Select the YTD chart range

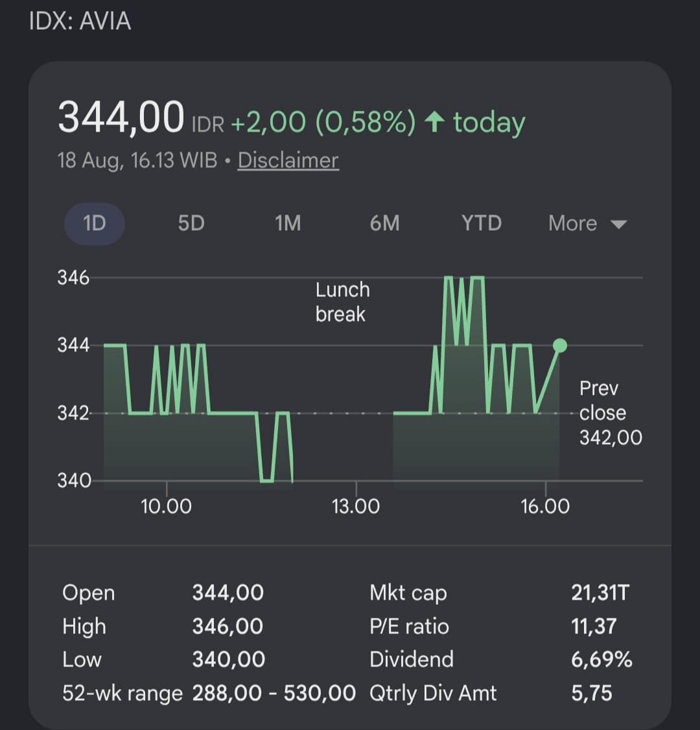click(481, 224)
